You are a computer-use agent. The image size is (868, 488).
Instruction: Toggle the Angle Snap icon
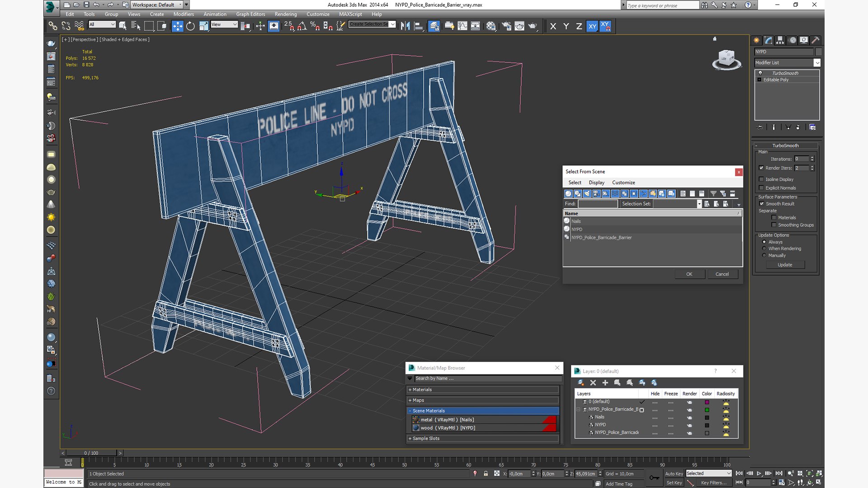[302, 26]
